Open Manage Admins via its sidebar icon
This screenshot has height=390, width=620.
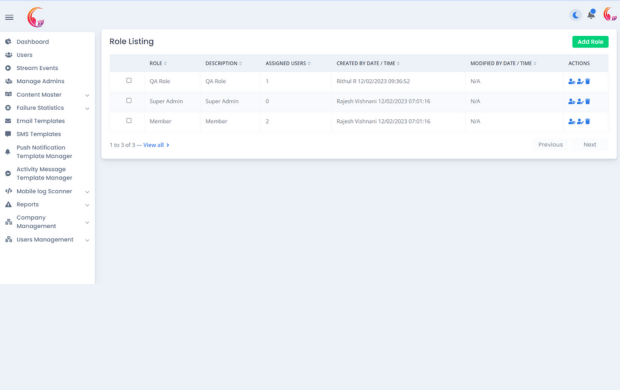(8, 81)
